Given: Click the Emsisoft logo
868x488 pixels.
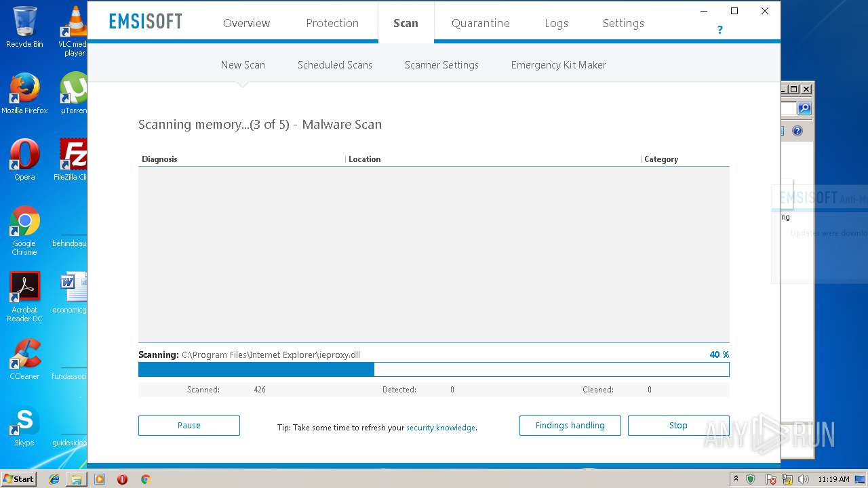Looking at the screenshot, I should tap(145, 21).
